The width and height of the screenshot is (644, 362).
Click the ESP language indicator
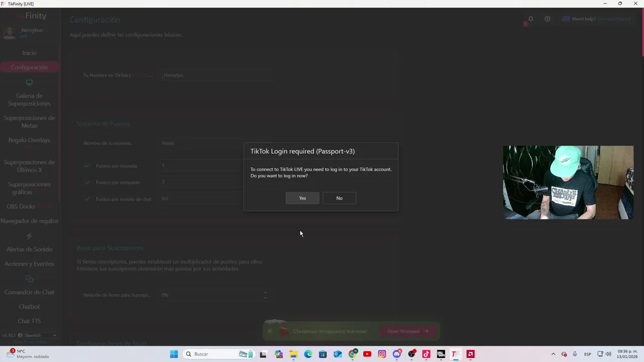[587, 354]
